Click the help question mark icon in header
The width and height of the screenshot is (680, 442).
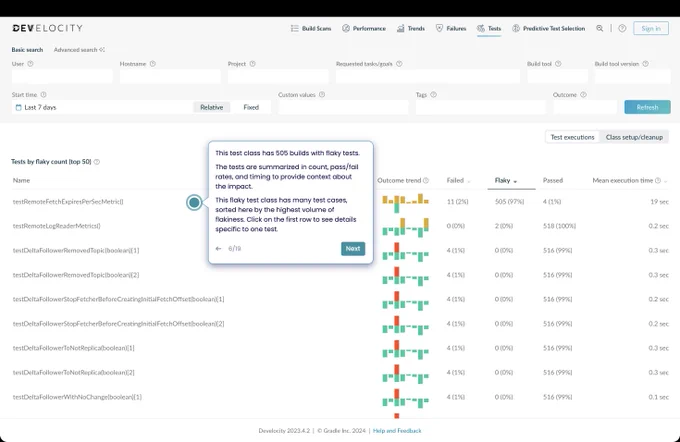click(x=622, y=29)
